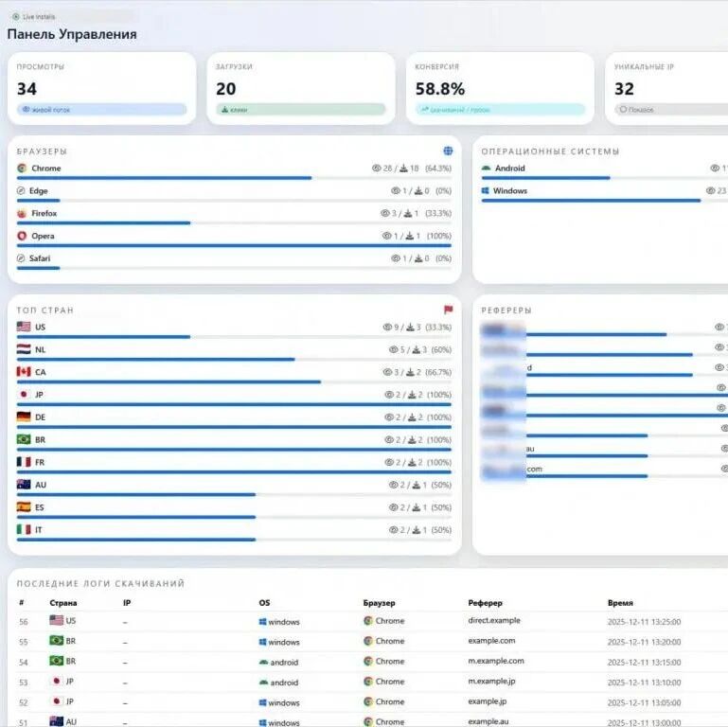
Task: Click the download icon in Opera row
Action: (x=410, y=236)
